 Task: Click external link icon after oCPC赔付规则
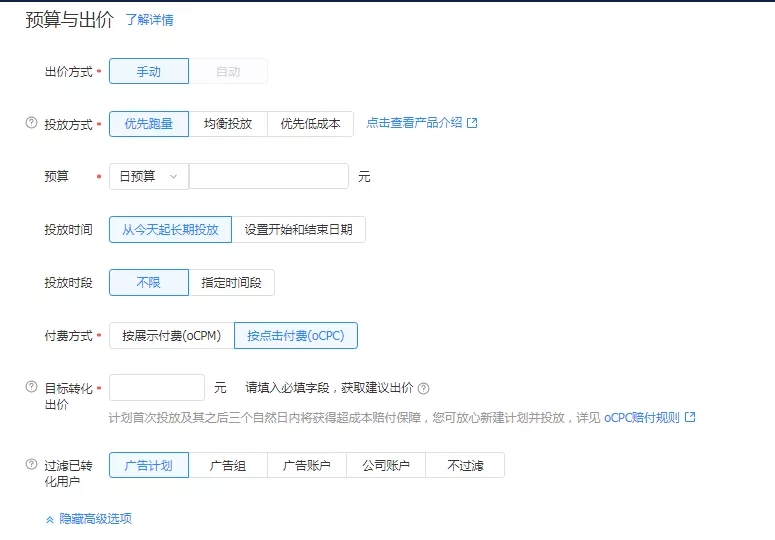(689, 417)
